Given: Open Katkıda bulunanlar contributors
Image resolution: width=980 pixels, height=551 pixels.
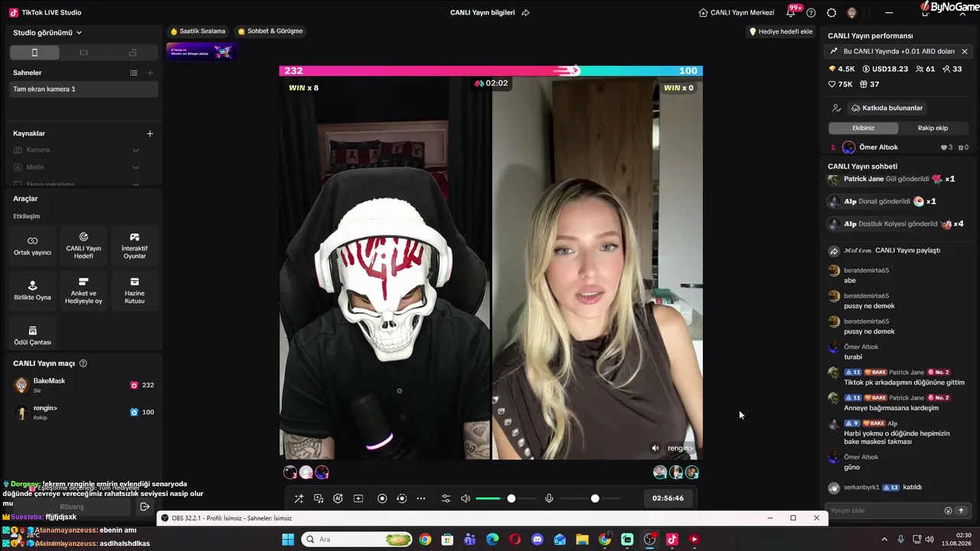Looking at the screenshot, I should tap(887, 108).
